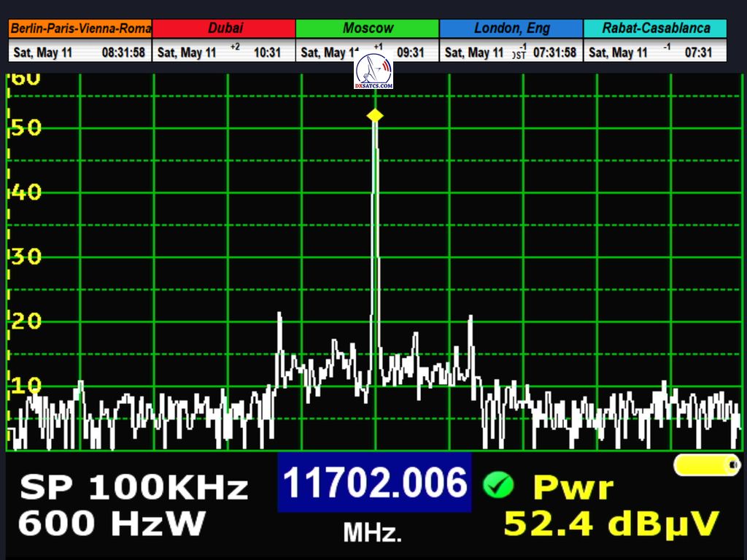Select the yellow diamond peak marker
Viewport: 747px width, 560px height.
point(374,115)
